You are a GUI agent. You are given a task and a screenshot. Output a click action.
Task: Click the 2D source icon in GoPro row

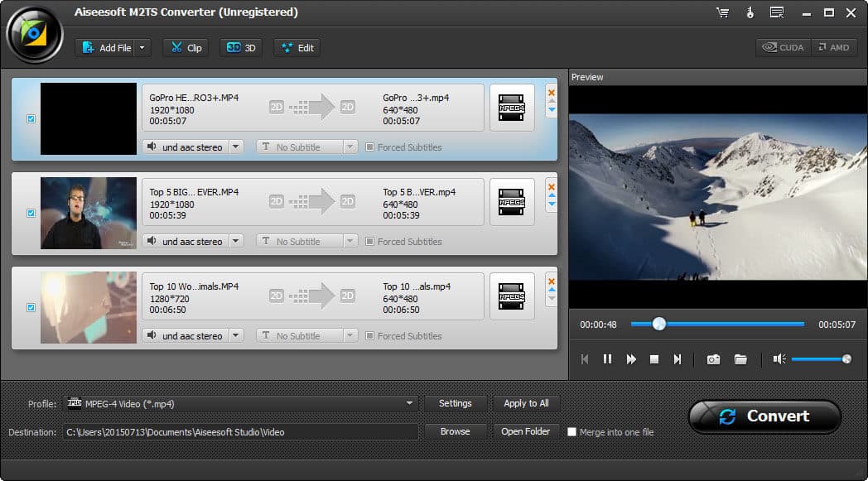[x=277, y=107]
